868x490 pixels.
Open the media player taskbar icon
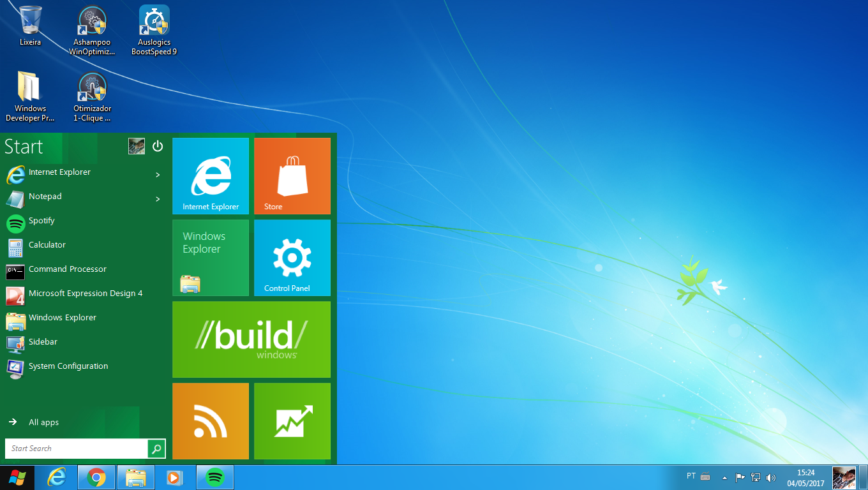click(x=175, y=477)
